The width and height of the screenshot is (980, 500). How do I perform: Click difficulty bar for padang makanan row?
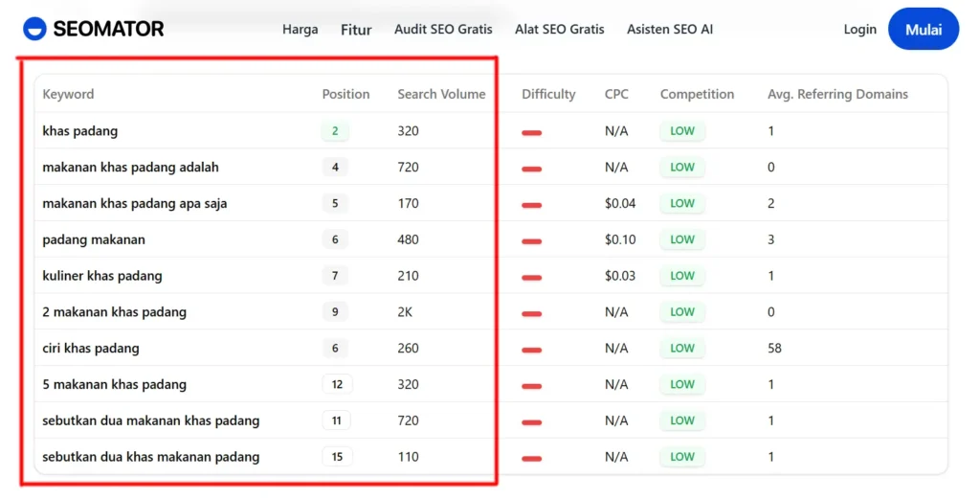531,241
